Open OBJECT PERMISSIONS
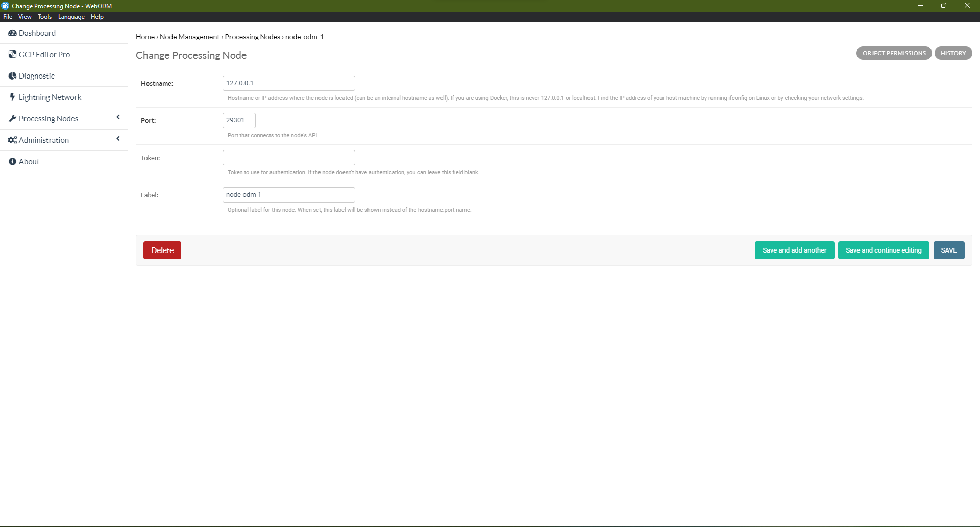 (x=894, y=53)
